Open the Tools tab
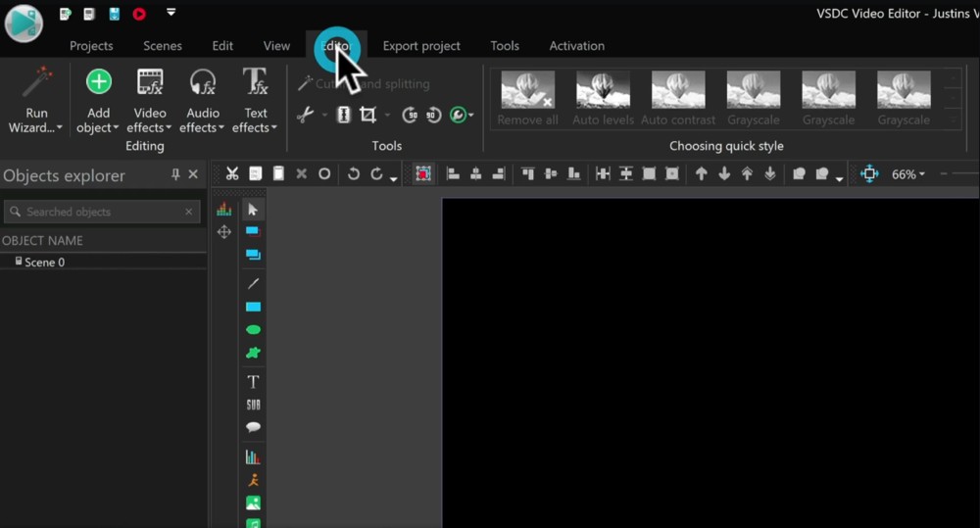980x528 pixels. click(x=505, y=46)
